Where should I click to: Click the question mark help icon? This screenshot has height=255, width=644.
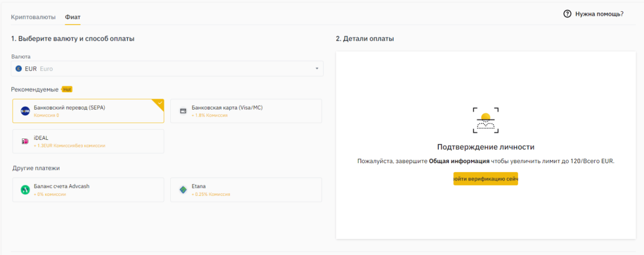click(x=567, y=14)
